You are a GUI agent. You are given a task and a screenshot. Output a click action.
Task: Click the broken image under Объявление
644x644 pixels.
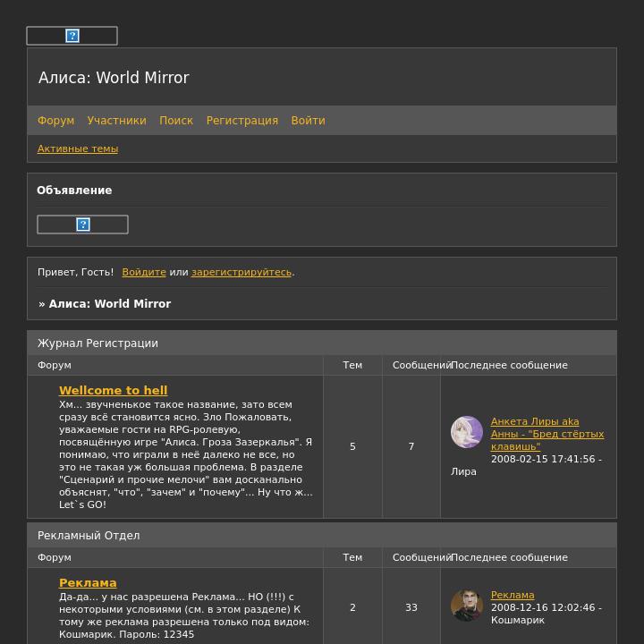tap(82, 225)
